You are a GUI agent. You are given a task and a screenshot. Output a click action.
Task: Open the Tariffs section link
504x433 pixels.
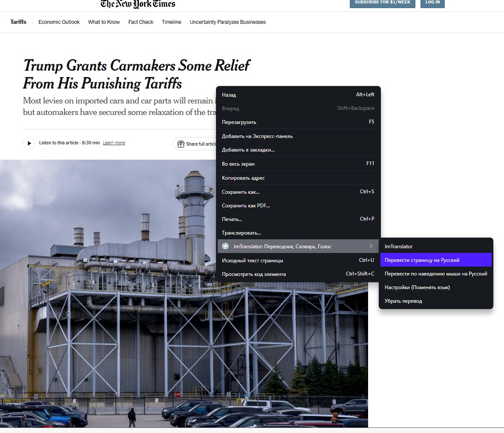point(18,22)
